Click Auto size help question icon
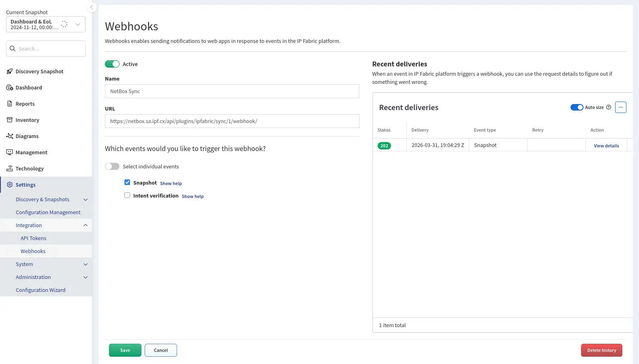The height and width of the screenshot is (364, 639). (x=608, y=107)
